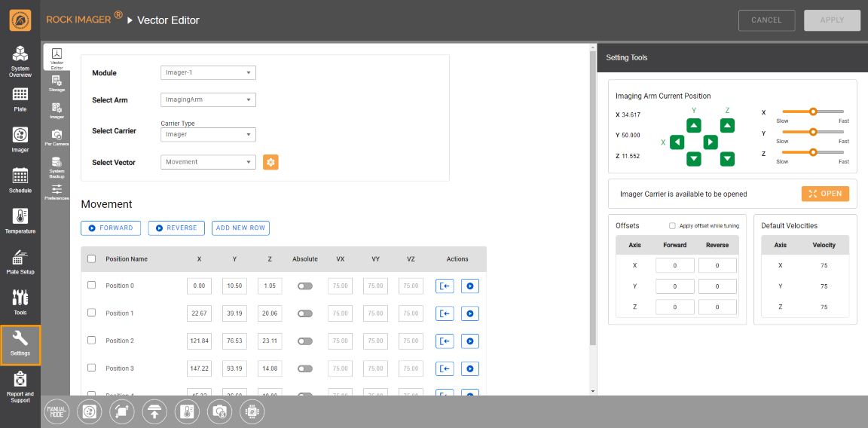Viewport: 868px width, 428px height.
Task: Toggle Absolute switch for Position 1
Action: pos(305,313)
